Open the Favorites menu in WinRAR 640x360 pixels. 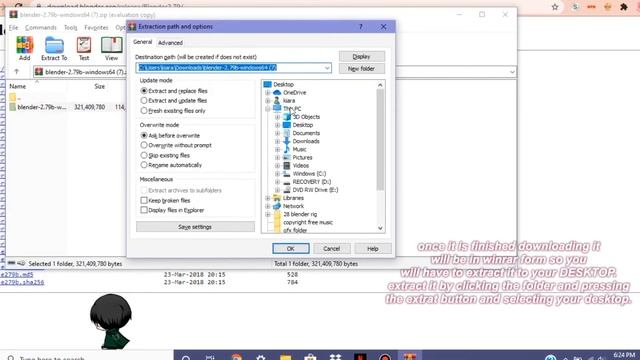coord(96,27)
